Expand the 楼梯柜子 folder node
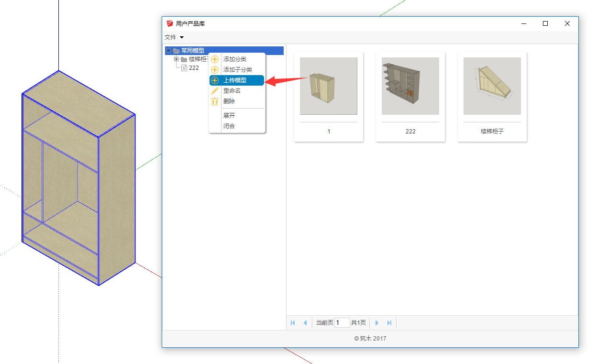The width and height of the screenshot is (597, 364). (x=176, y=59)
